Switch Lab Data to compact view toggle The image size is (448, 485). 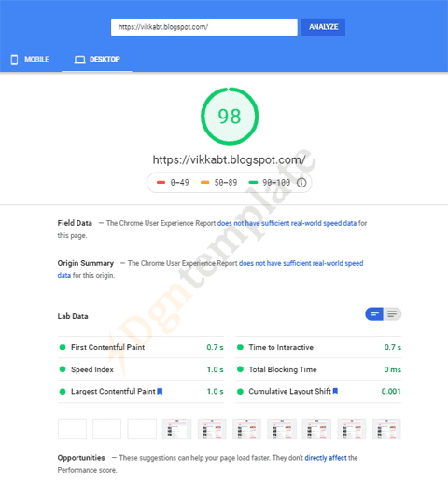(374, 314)
